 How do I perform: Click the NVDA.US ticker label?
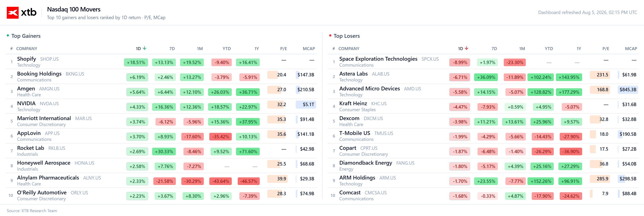49,104
